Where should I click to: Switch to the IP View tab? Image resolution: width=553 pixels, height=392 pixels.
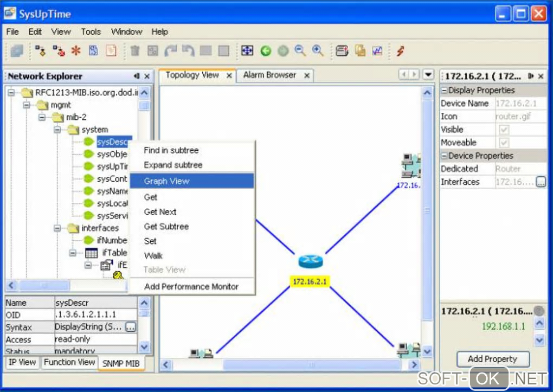(x=22, y=362)
